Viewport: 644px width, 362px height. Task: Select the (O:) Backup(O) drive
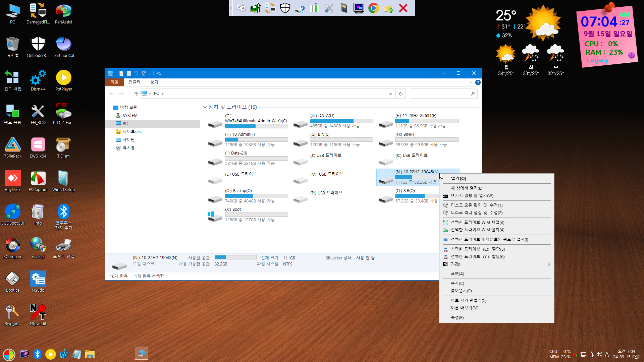click(x=248, y=196)
